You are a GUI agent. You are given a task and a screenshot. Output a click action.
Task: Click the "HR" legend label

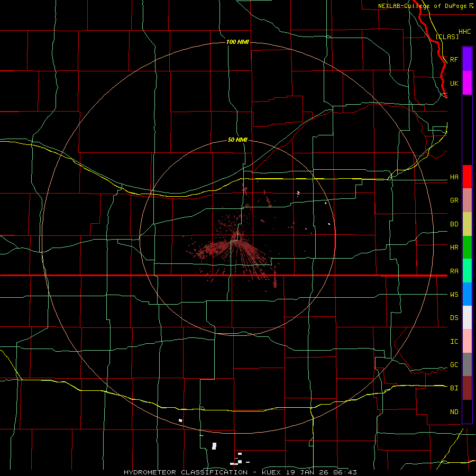pyautogui.click(x=454, y=248)
